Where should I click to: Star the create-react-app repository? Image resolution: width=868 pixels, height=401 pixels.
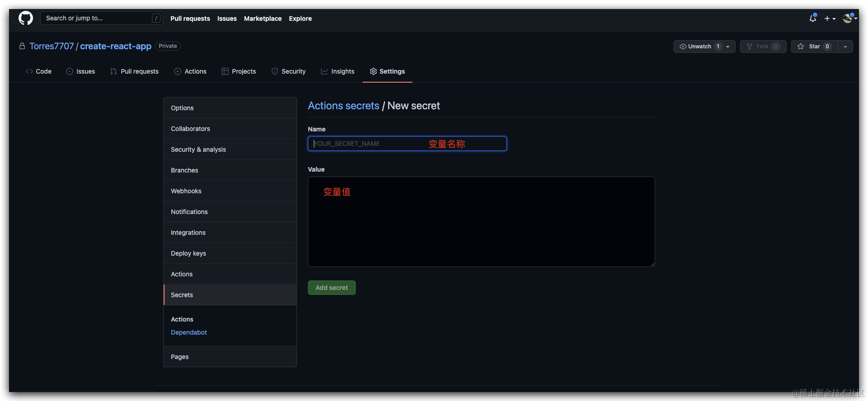814,47
